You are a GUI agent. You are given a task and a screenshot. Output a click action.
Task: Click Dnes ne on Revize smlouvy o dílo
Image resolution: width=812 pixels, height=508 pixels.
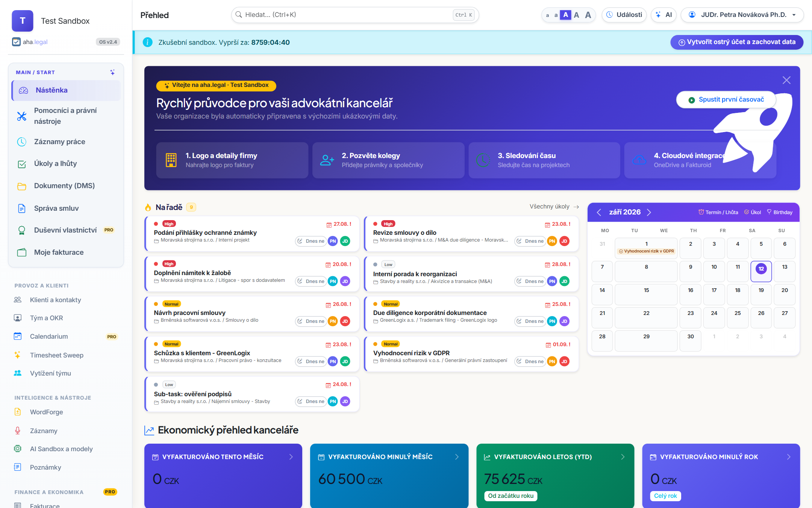pyautogui.click(x=530, y=241)
